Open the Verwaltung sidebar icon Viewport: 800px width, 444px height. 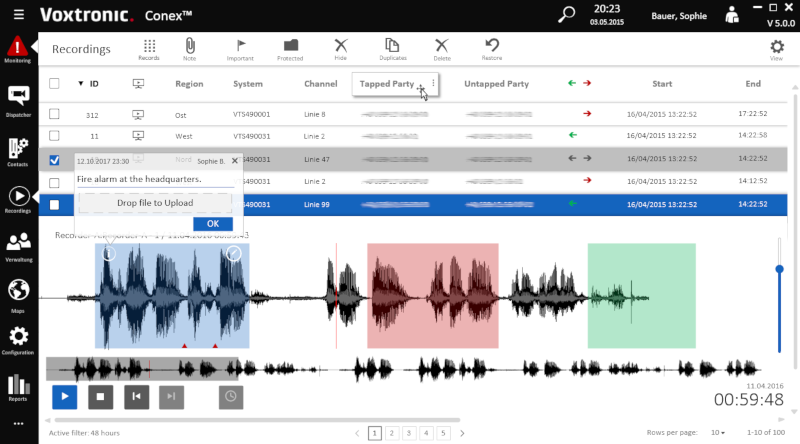[x=19, y=247]
